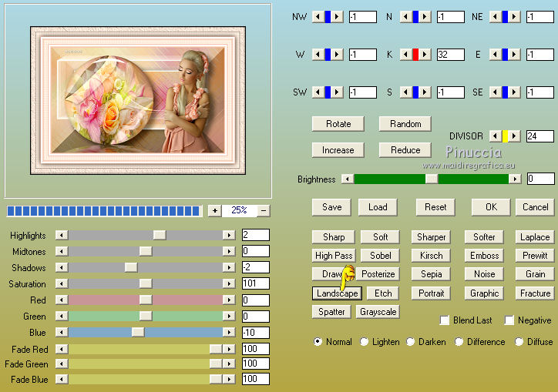Screen dimensions: 558x392
Task: Click the Brightness slider thumb
Action: tap(432, 179)
